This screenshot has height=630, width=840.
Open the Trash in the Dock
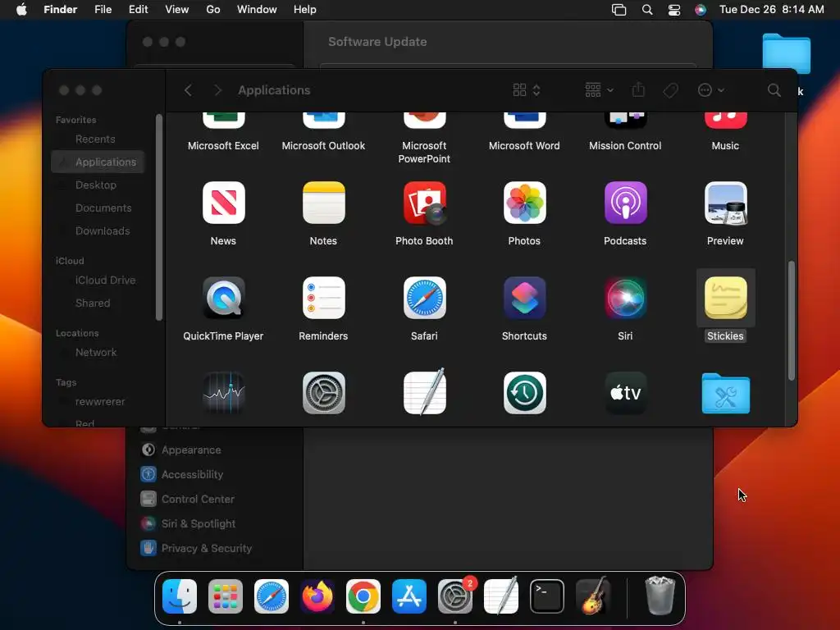660,596
